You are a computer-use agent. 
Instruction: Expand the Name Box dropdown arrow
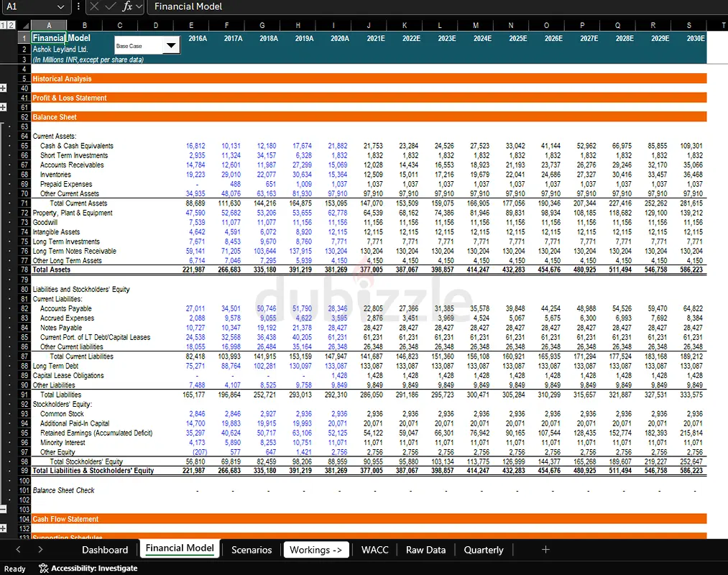click(x=60, y=6)
